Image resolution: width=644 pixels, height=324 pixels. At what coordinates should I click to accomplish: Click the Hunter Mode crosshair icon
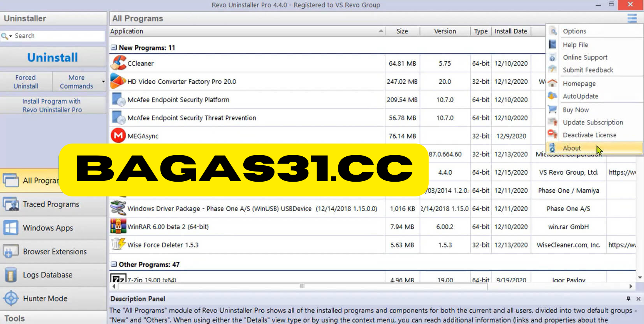tap(11, 298)
